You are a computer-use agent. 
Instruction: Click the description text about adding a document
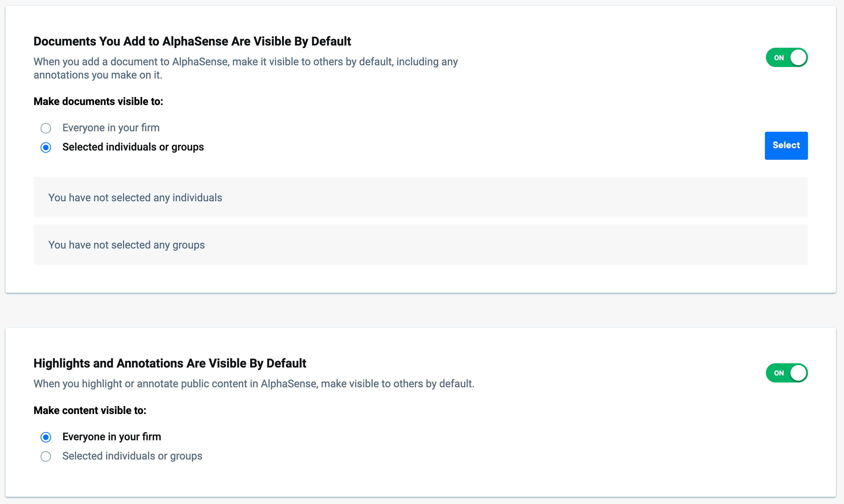[x=246, y=68]
